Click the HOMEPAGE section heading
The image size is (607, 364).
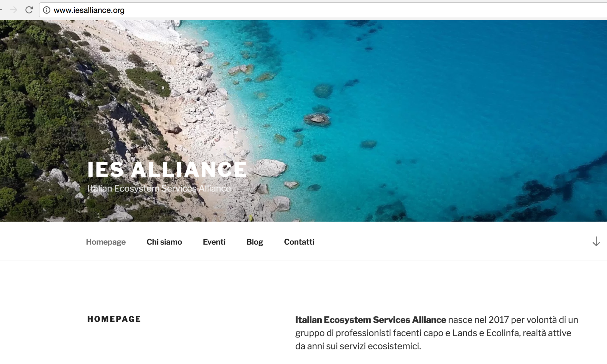[114, 319]
